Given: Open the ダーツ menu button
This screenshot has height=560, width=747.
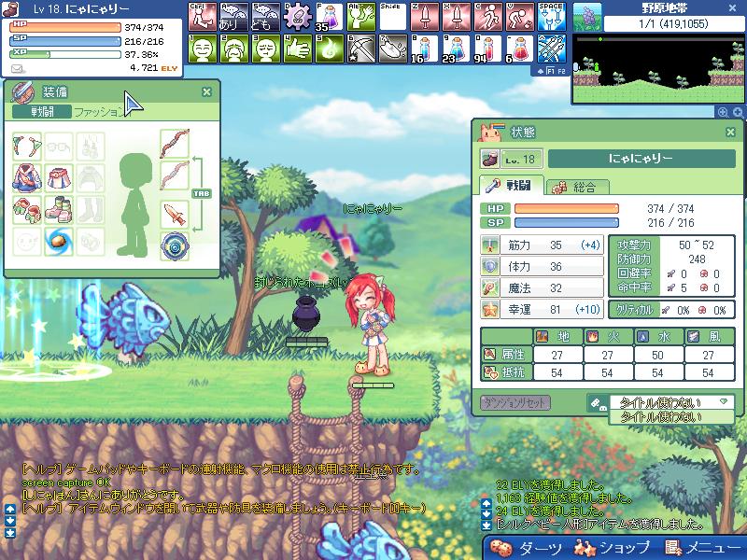Looking at the screenshot, I should [x=526, y=548].
